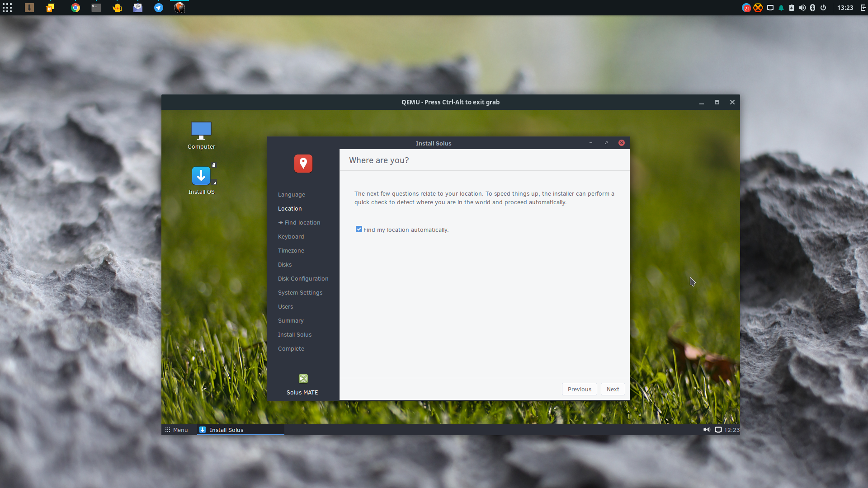Click the red location pin icon in installer

303,164
